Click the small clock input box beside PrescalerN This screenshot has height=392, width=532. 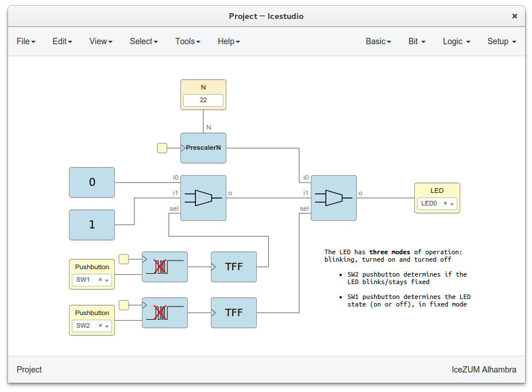(x=162, y=148)
